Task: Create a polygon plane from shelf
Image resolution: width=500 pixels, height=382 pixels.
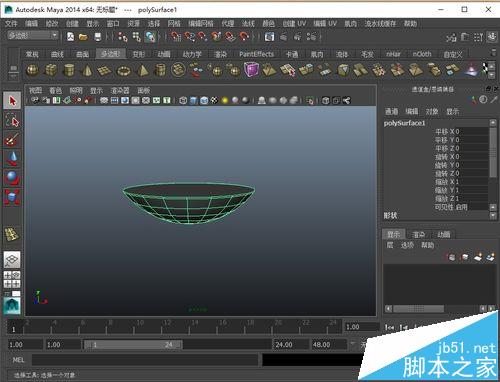Action: [x=104, y=70]
